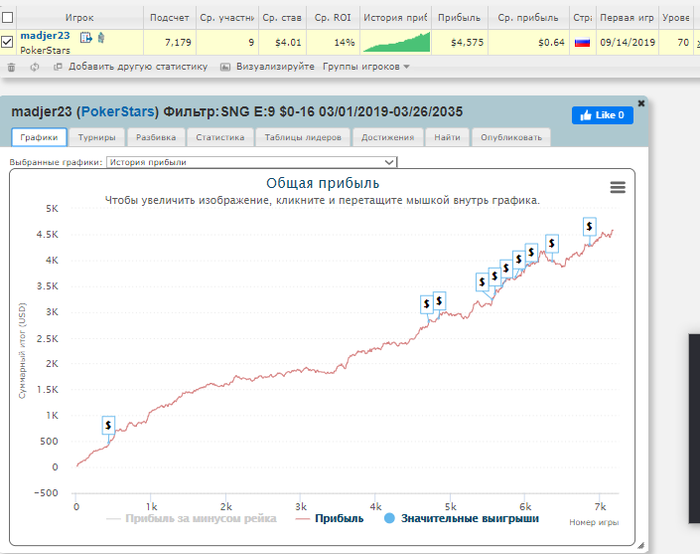Sort by the Ср. ROI column header
This screenshot has width=700, height=554.
coord(333,18)
